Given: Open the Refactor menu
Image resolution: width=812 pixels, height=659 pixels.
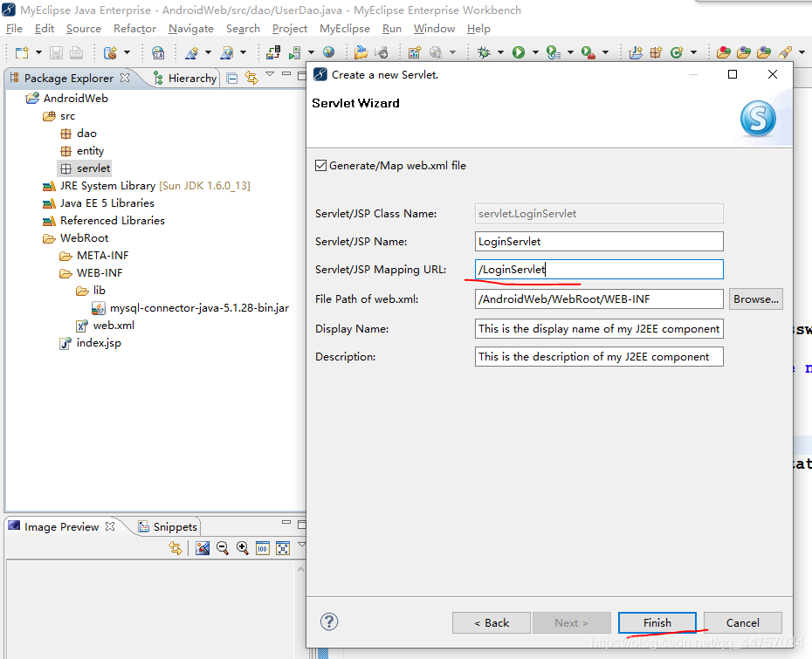Looking at the screenshot, I should [x=134, y=28].
